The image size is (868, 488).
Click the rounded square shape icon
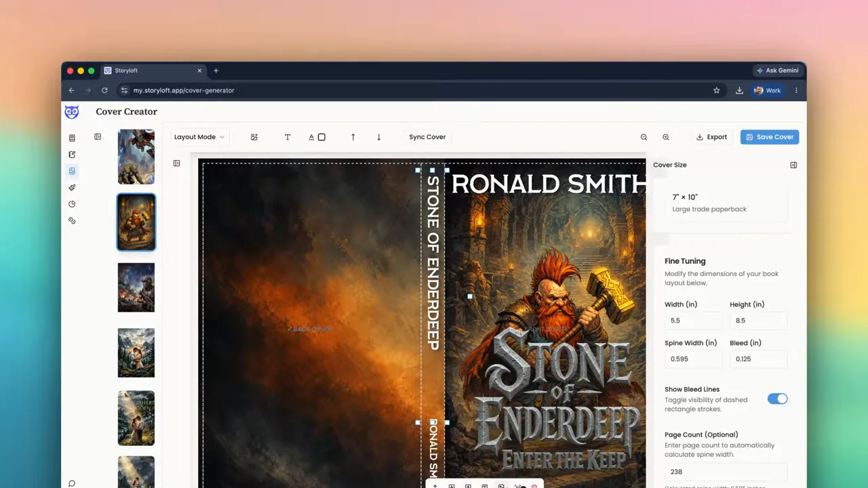pos(322,137)
